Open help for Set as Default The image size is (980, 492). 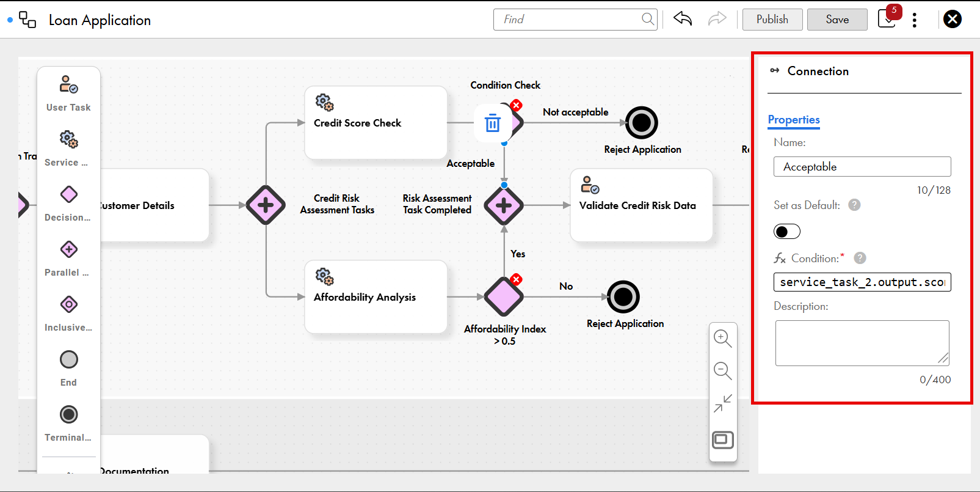coord(855,205)
